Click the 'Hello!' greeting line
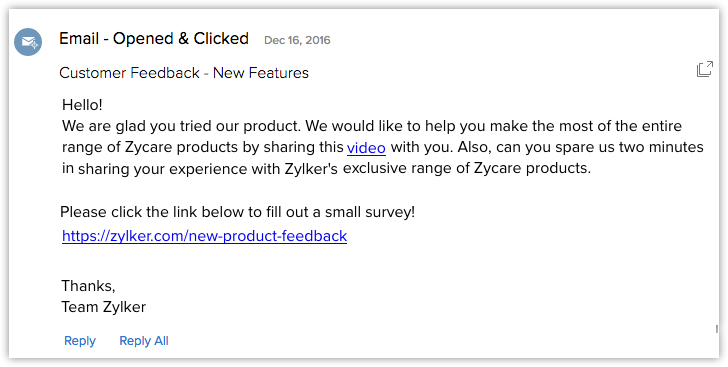The width and height of the screenshot is (728, 367). click(82, 105)
